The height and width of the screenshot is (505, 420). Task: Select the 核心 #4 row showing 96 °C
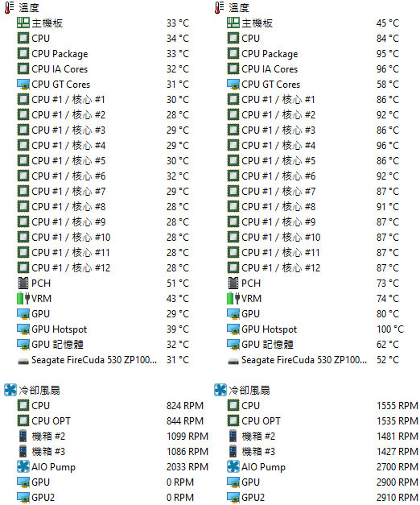[314, 145]
